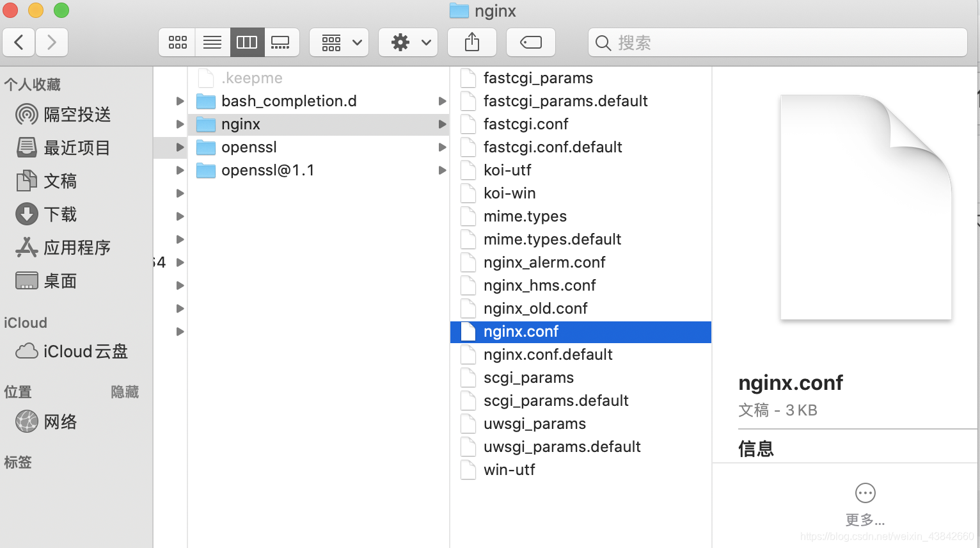The image size is (980, 548).
Task: Select the fastcgi_params file
Action: pos(581,78)
